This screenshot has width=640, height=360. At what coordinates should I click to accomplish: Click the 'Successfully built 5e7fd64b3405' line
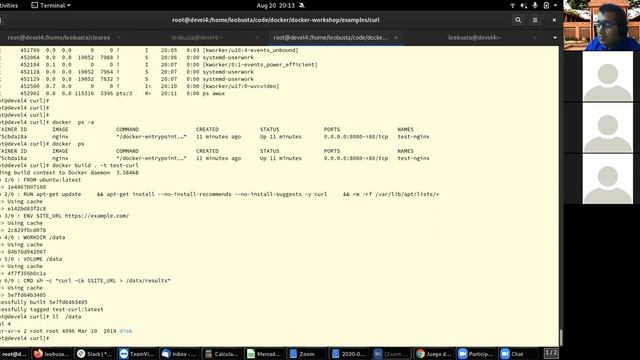(44, 302)
